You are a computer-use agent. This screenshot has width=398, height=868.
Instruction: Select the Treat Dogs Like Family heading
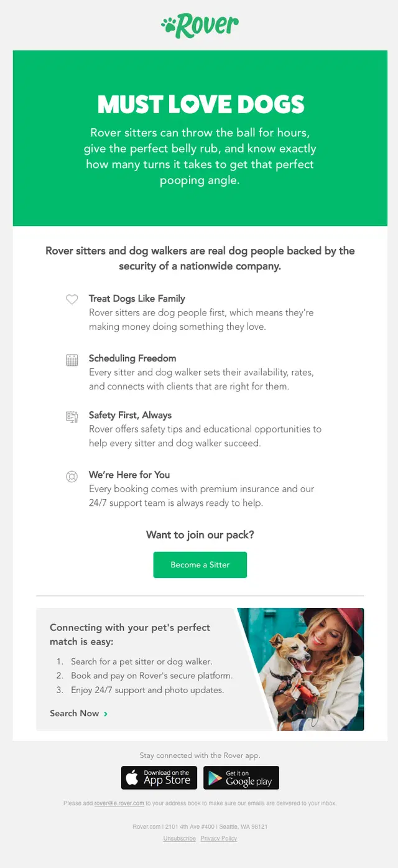(x=137, y=299)
